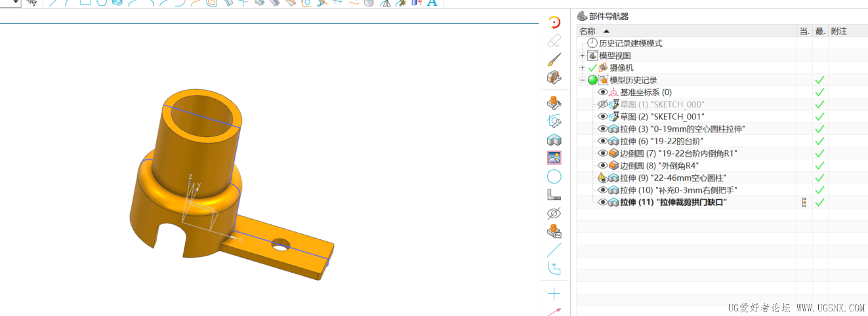Toggle eye icon of 拉伸 (11) 拉伸裁剪拱门缺口

click(603, 203)
